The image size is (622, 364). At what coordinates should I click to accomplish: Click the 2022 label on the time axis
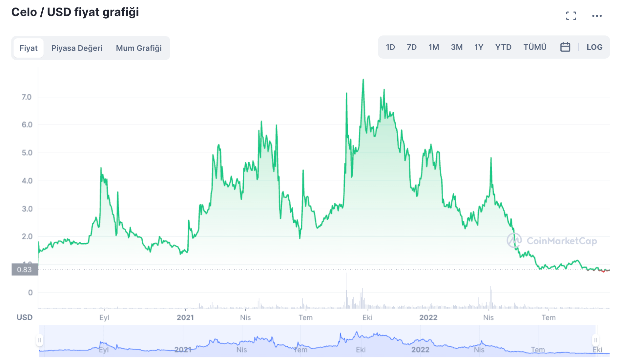pos(428,317)
